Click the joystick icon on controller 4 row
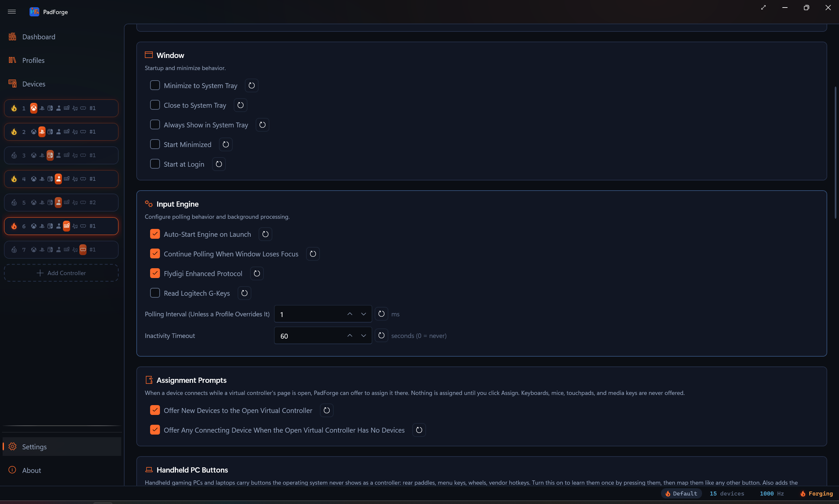 tap(58, 179)
